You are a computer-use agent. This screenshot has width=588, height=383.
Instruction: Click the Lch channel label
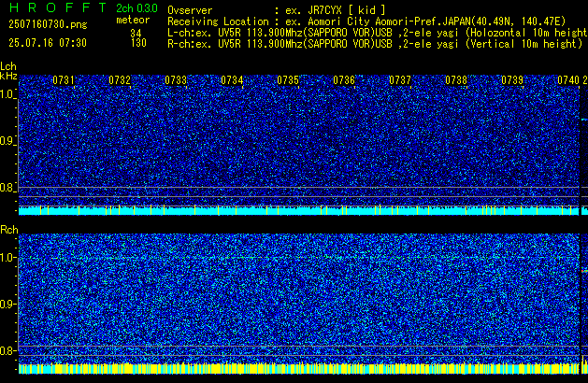click(x=8, y=66)
